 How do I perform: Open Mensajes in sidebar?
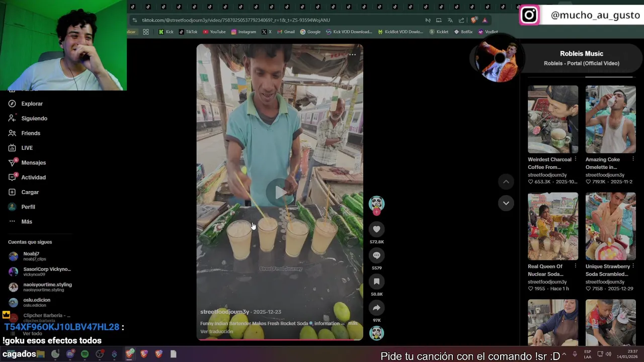(x=27, y=162)
